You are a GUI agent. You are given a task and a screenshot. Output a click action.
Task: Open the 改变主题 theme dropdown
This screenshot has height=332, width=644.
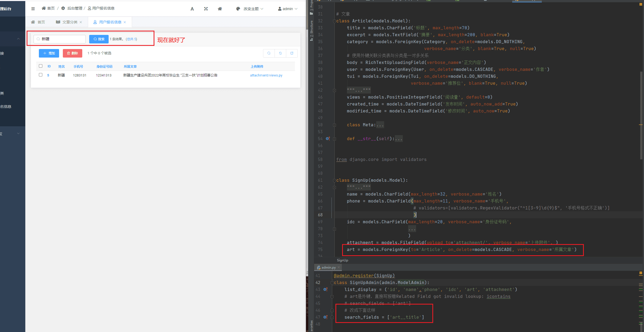(x=250, y=9)
